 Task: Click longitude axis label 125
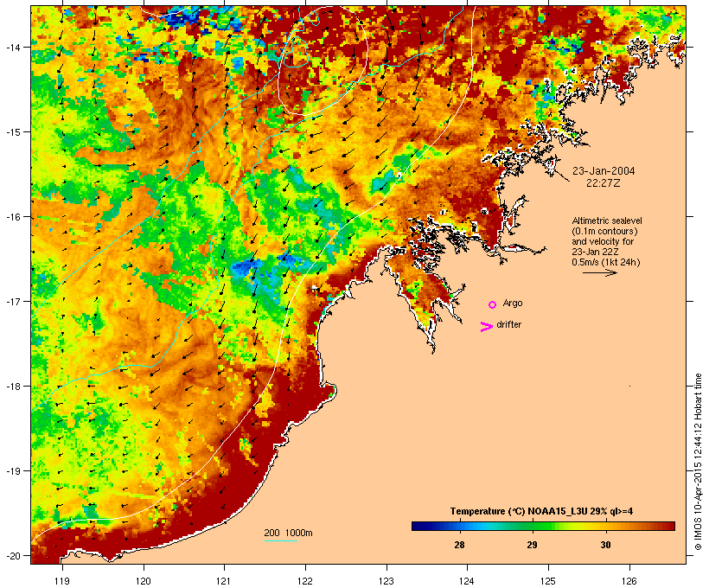point(548,581)
